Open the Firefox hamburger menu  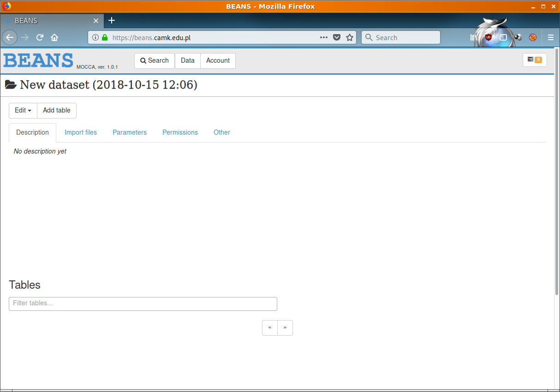coord(550,38)
